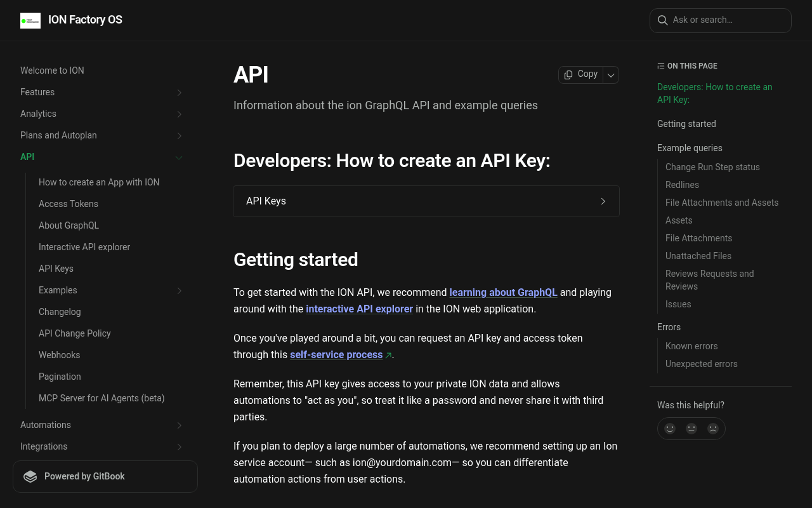Open the API Keys card link
812x508 pixels.
(x=426, y=201)
